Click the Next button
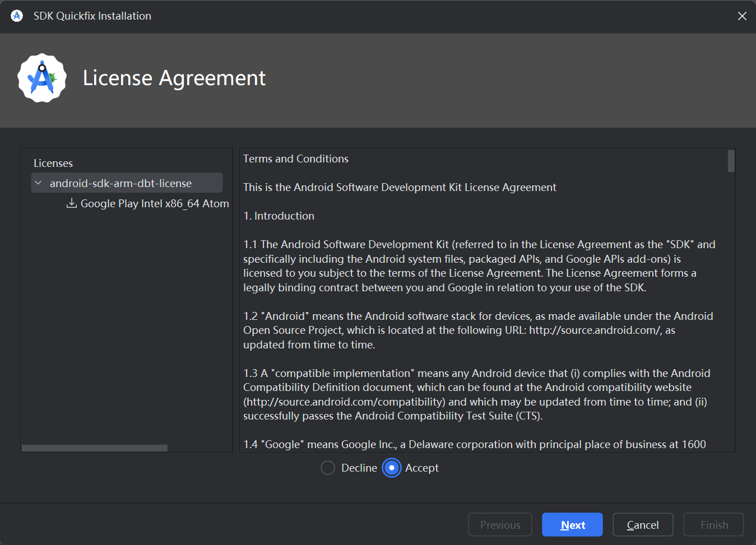The width and height of the screenshot is (756, 545). 572,525
